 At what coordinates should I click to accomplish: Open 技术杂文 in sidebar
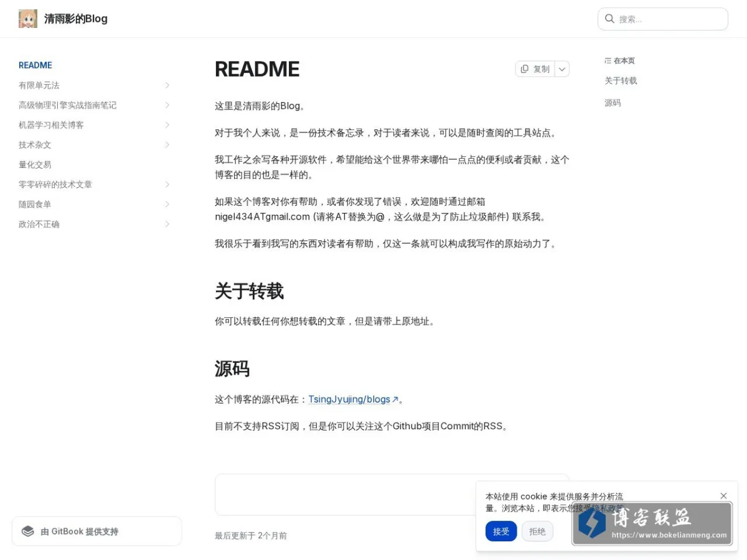click(35, 145)
